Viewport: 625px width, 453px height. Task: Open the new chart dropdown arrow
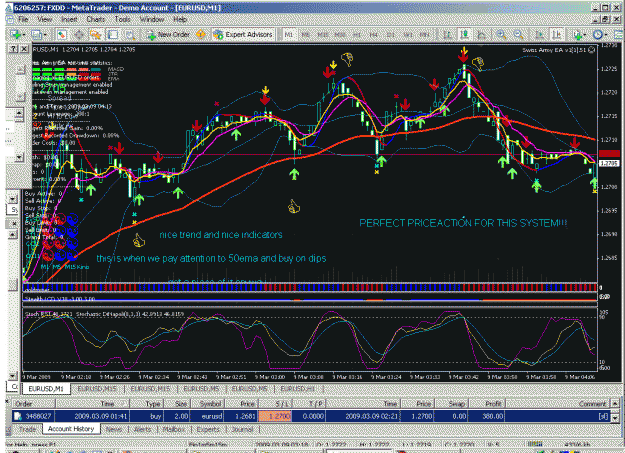24,35
